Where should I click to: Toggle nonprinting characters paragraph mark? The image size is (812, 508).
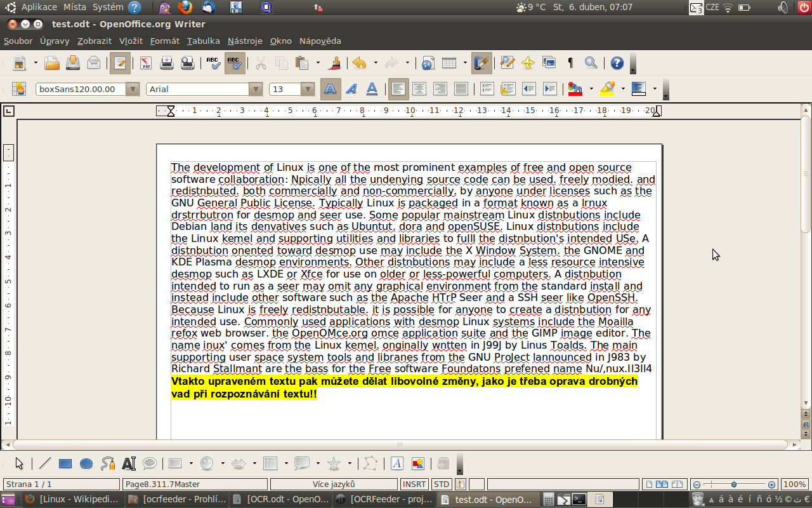pyautogui.click(x=570, y=63)
